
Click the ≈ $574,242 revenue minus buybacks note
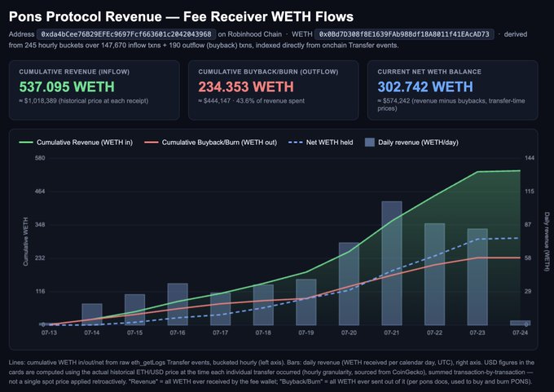(451, 104)
